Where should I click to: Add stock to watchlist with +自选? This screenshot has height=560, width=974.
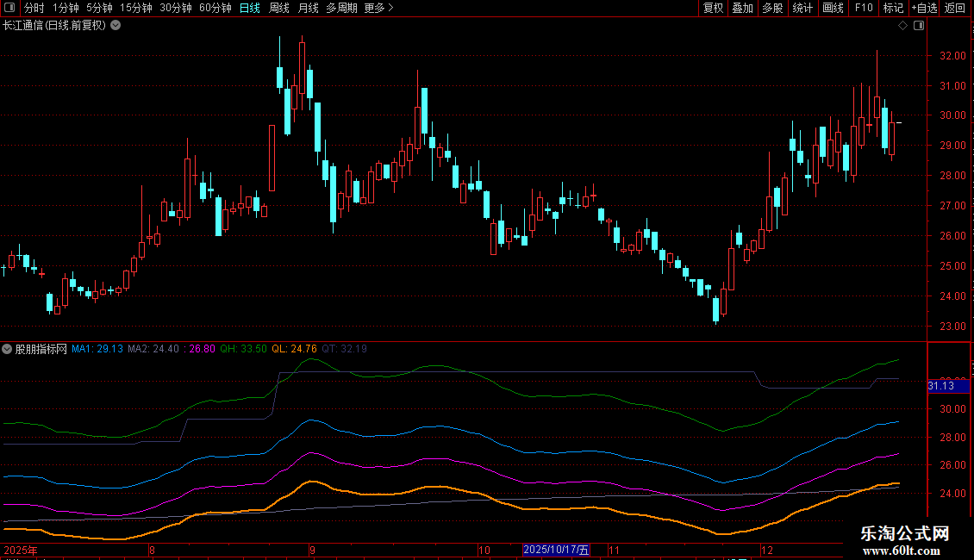924,9
